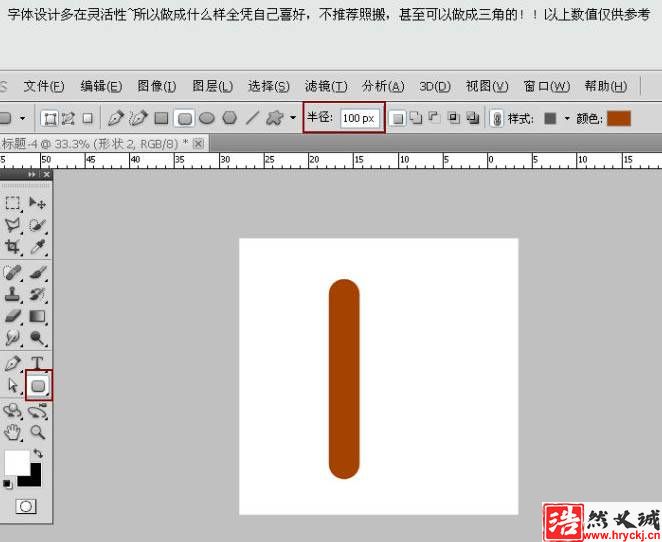Choose Polygon shape in options bar
Screen dimensions: 662x542
point(230,118)
